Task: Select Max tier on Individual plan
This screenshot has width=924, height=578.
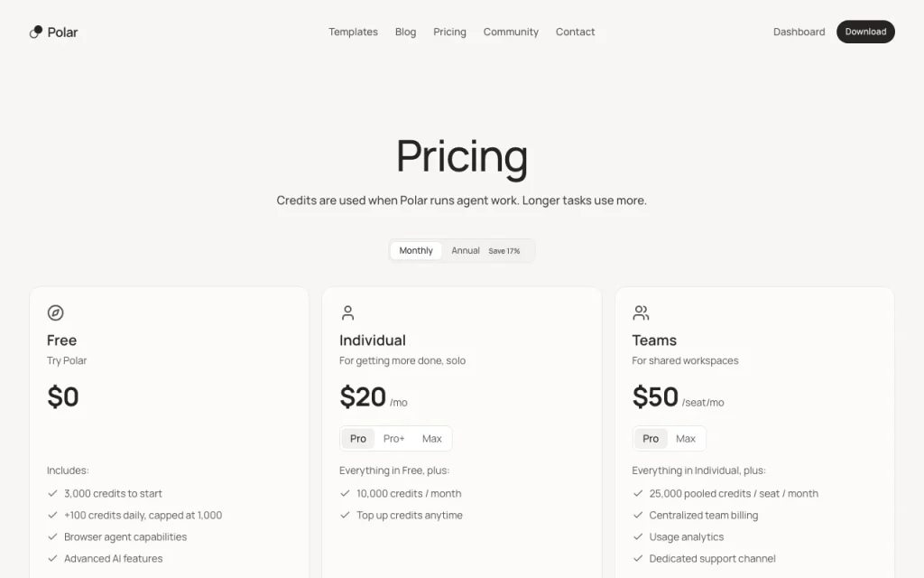Action: (432, 439)
